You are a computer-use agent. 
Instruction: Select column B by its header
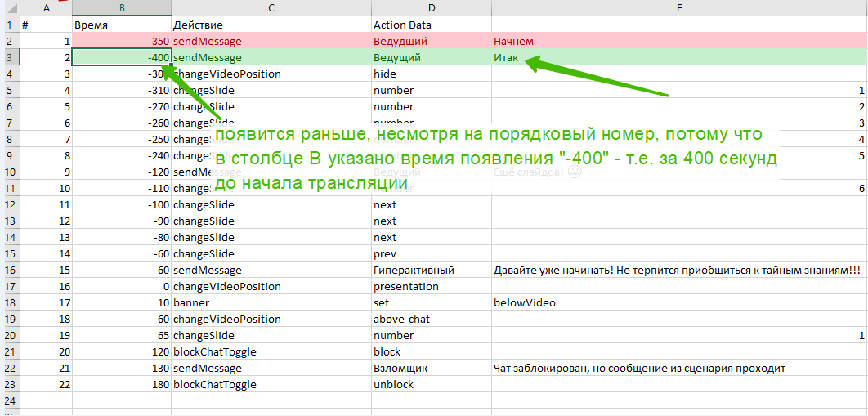pos(121,7)
